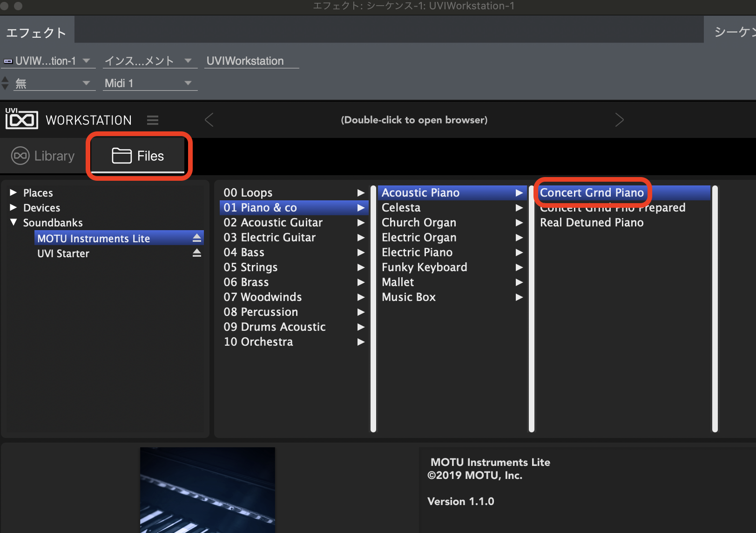
Task: Select the Electric Organ category
Action: click(452, 237)
